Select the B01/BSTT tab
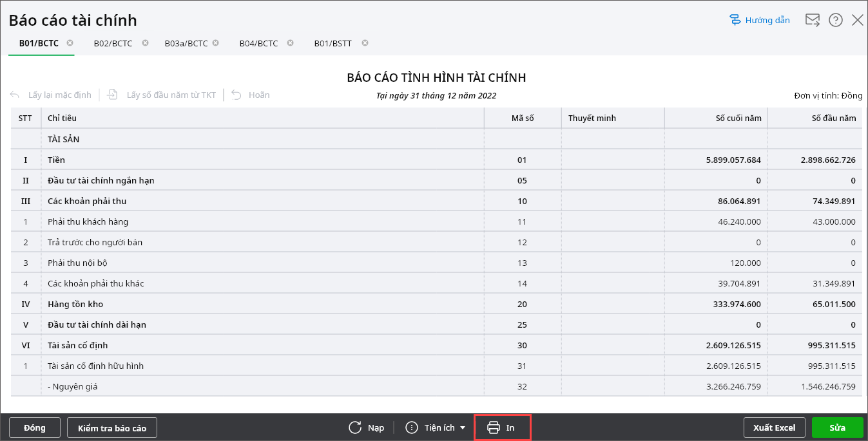Viewport: 868px width, 441px height. tap(333, 43)
